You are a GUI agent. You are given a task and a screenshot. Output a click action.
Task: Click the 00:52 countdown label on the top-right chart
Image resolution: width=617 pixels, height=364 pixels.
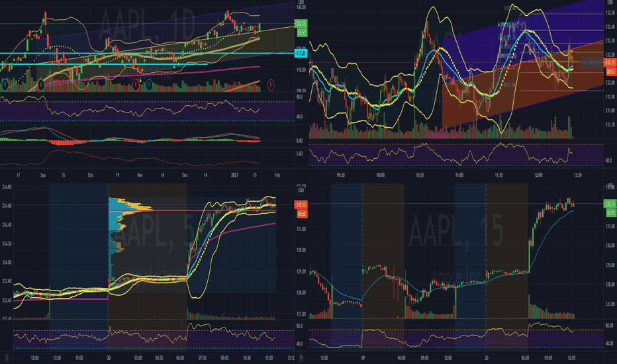click(x=610, y=71)
